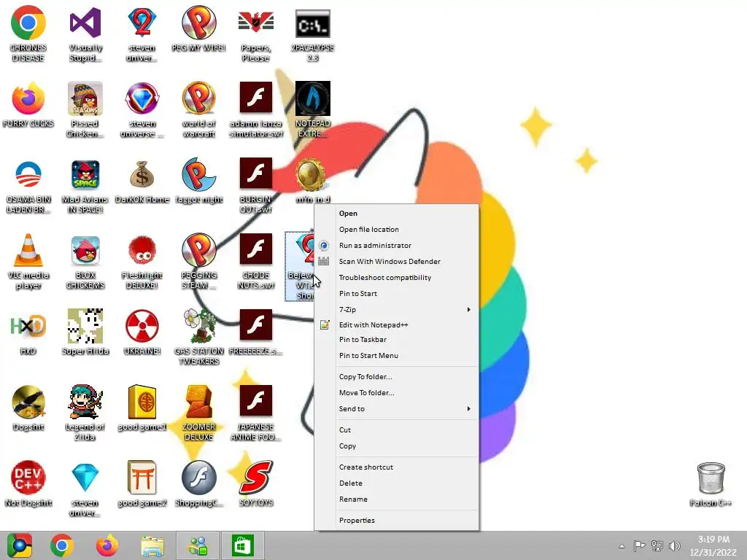The height and width of the screenshot is (560, 747).
Task: Choose Open in the context menu
Action: tap(397, 214)
